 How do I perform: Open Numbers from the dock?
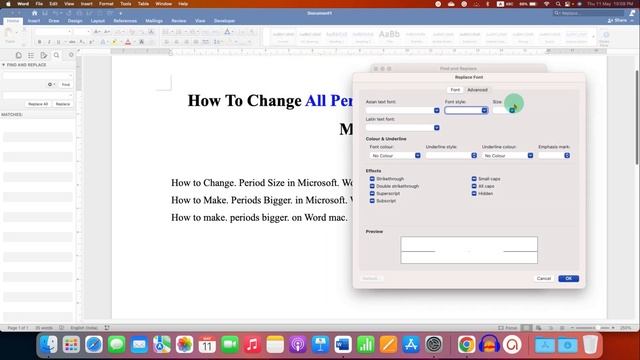366,344
